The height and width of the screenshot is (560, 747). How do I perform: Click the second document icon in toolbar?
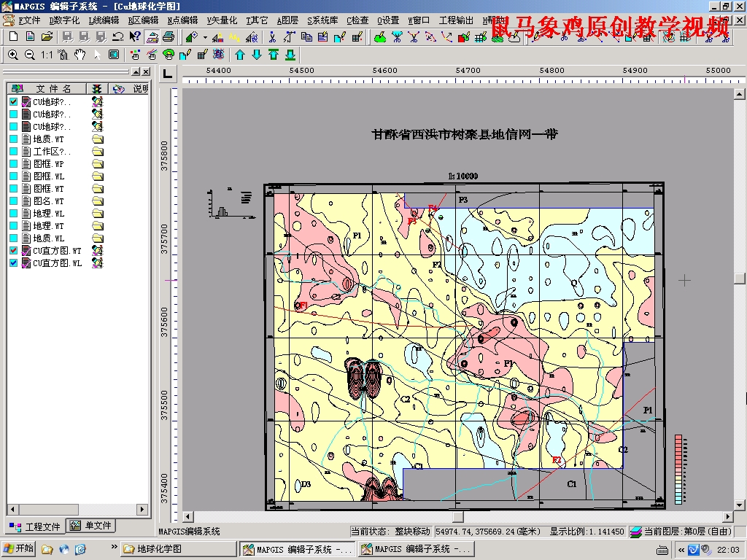(x=30, y=36)
